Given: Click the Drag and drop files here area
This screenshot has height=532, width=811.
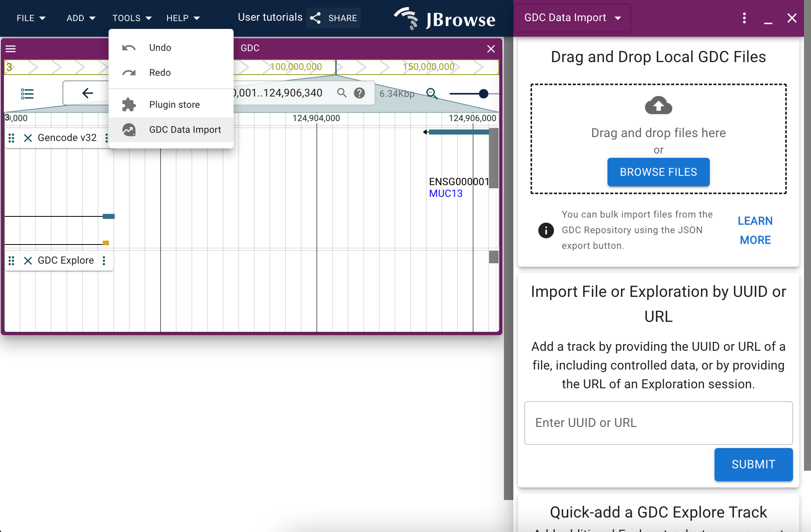Looking at the screenshot, I should coord(659,139).
